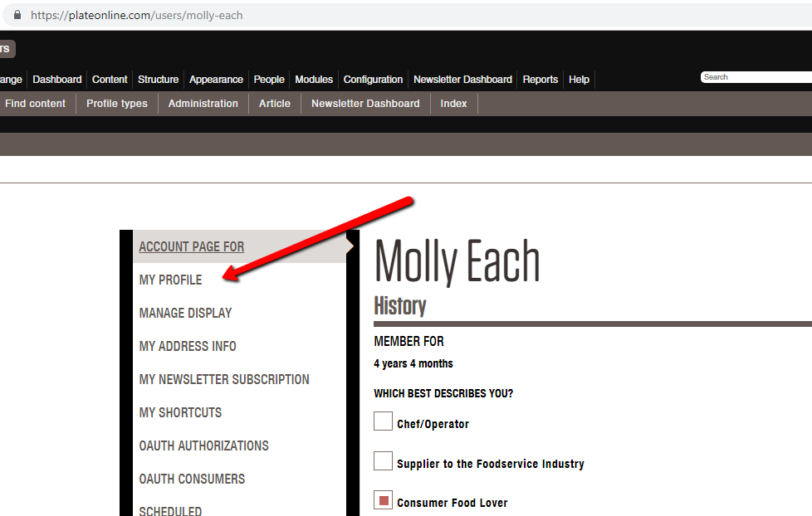Check Supplier to the Foodservice Industry checkbox

point(384,460)
